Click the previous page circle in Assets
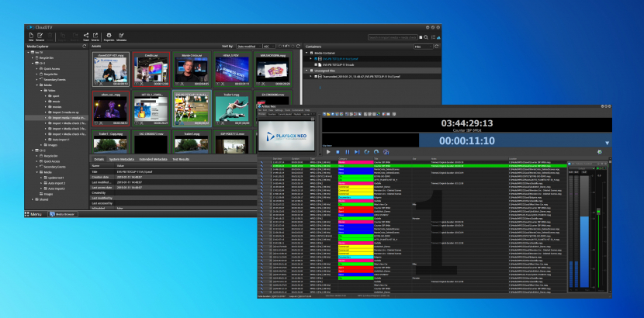This screenshot has height=318, width=644. tap(280, 47)
